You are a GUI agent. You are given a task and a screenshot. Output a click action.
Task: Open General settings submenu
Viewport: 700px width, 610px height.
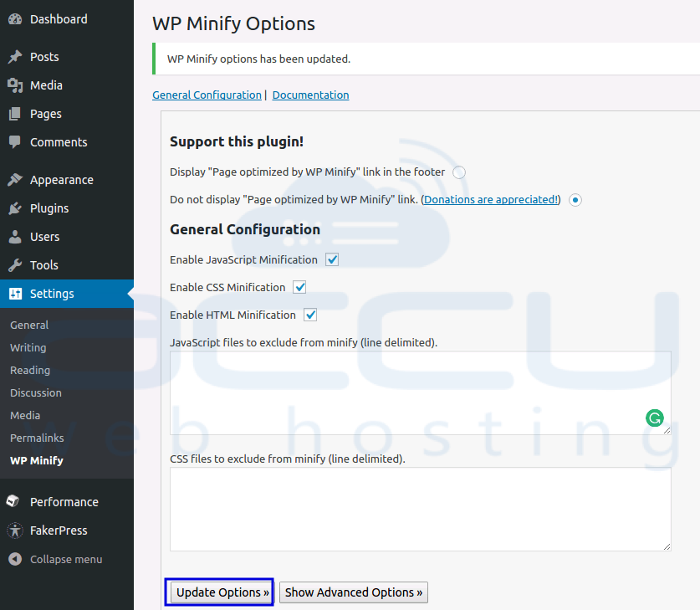click(x=29, y=326)
